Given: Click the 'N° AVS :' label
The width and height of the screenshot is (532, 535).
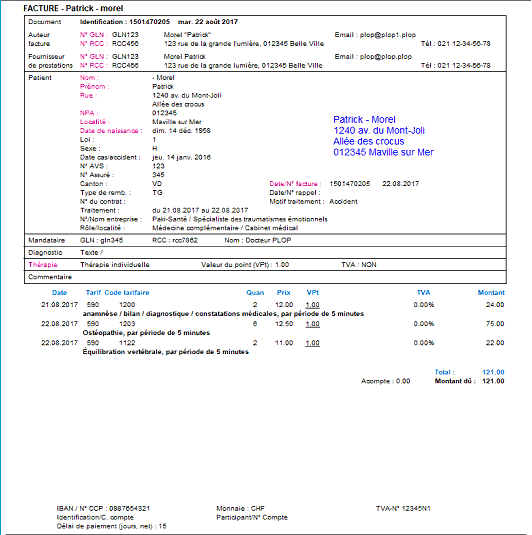Looking at the screenshot, I should tap(94, 166).
